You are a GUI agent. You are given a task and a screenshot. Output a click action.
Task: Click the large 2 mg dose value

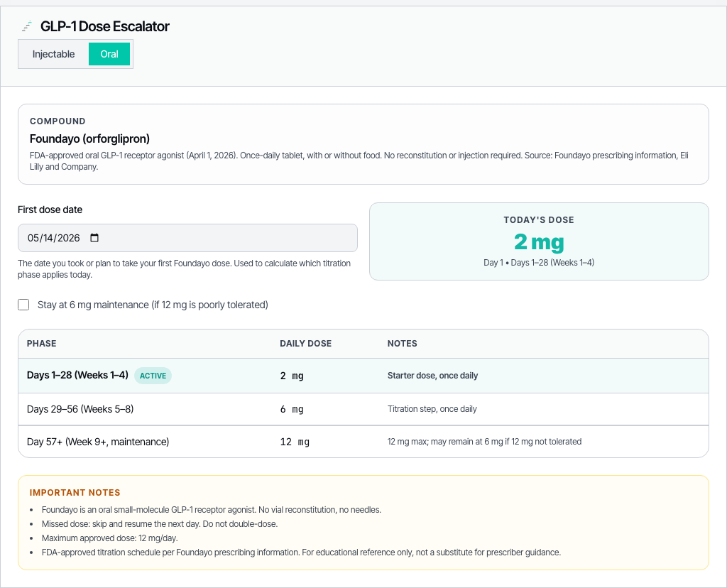coord(539,241)
